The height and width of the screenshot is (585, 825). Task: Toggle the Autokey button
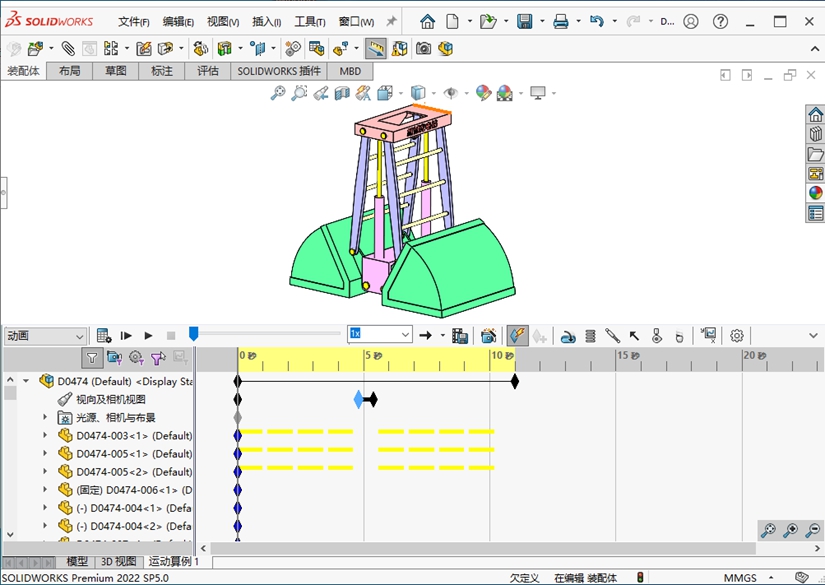tap(517, 336)
